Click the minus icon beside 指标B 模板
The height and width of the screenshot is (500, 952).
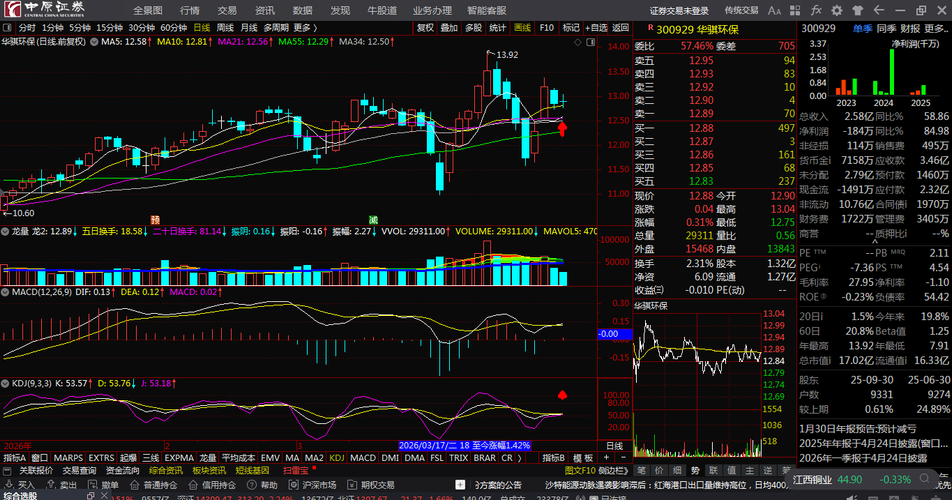pyautogui.click(x=623, y=458)
